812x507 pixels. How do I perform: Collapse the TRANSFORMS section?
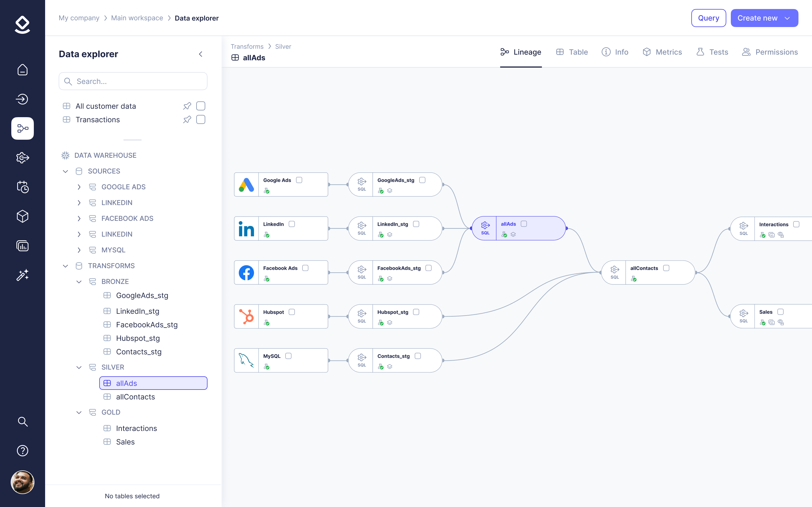pyautogui.click(x=65, y=266)
